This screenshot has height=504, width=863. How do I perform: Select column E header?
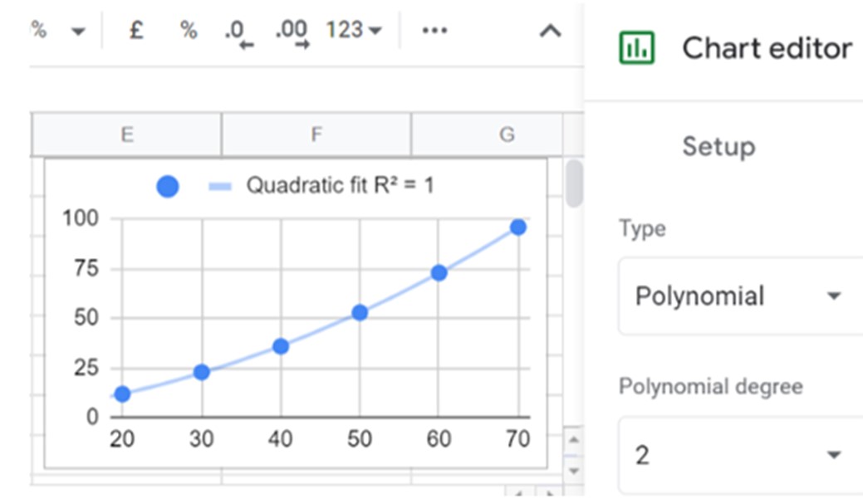coord(126,135)
